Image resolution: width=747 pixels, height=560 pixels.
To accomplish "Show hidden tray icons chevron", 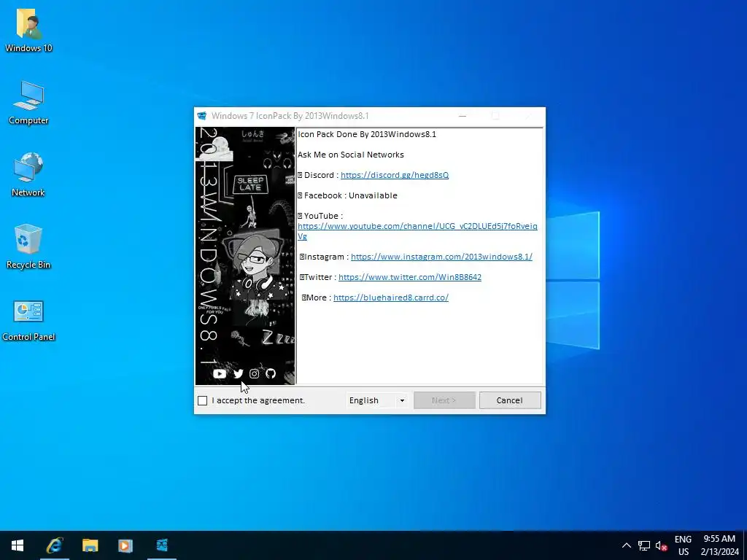I will (627, 545).
